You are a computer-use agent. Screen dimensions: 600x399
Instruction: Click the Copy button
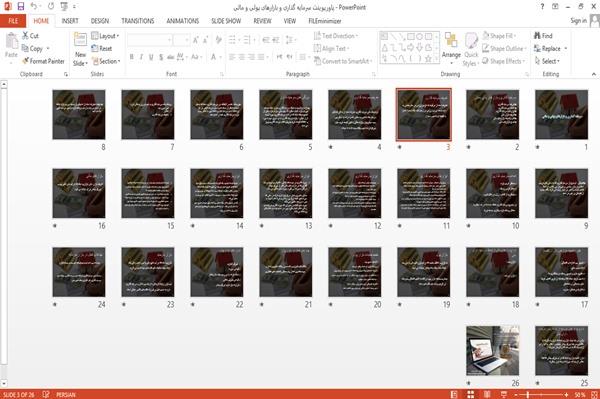pyautogui.click(x=32, y=48)
